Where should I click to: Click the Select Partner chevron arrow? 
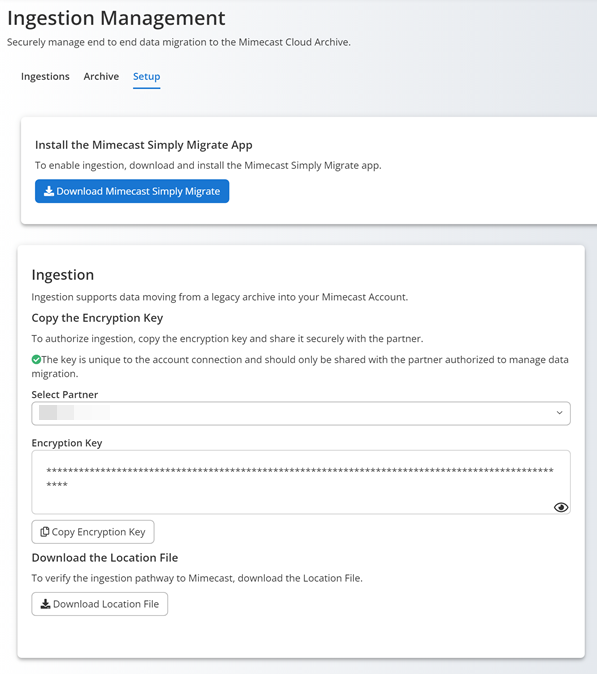pos(559,413)
